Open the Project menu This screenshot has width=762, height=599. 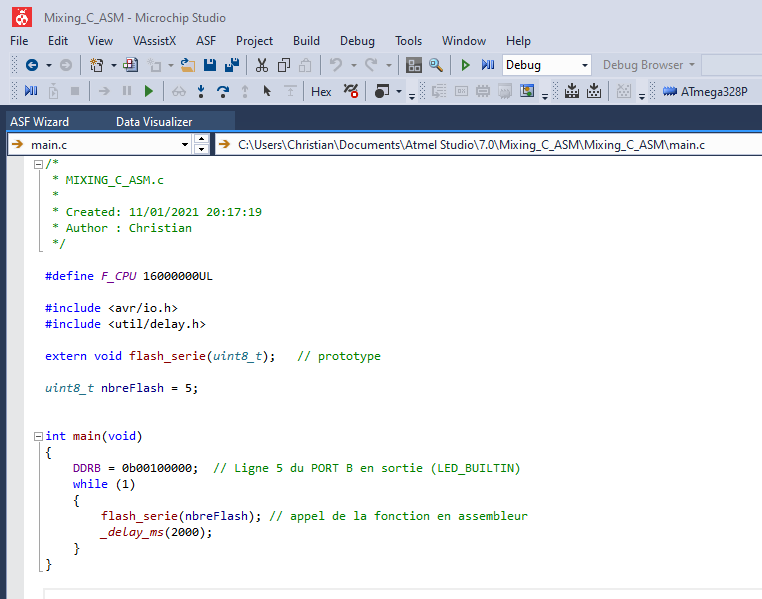click(254, 41)
